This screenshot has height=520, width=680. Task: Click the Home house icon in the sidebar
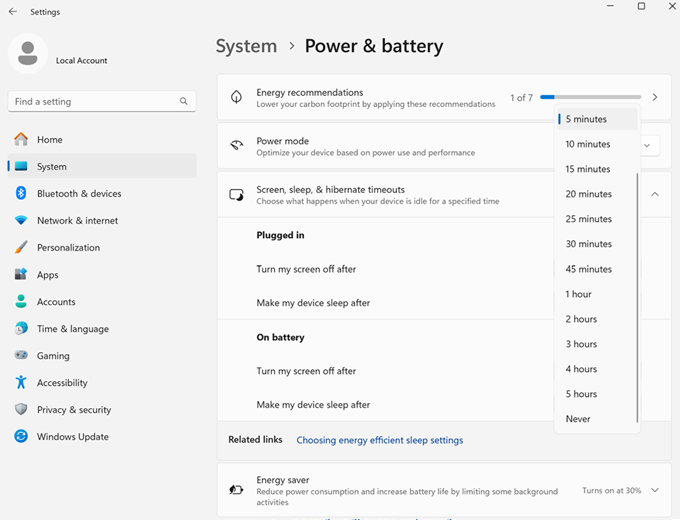[x=21, y=139]
